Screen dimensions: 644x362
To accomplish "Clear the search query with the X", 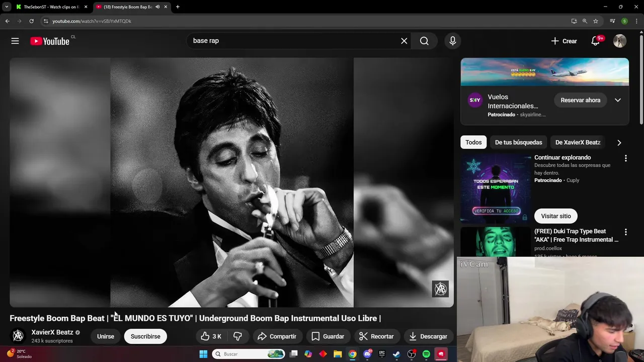I will [x=404, y=41].
